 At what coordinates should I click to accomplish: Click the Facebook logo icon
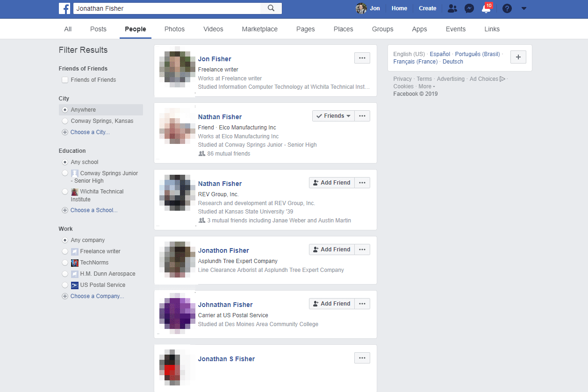click(65, 8)
